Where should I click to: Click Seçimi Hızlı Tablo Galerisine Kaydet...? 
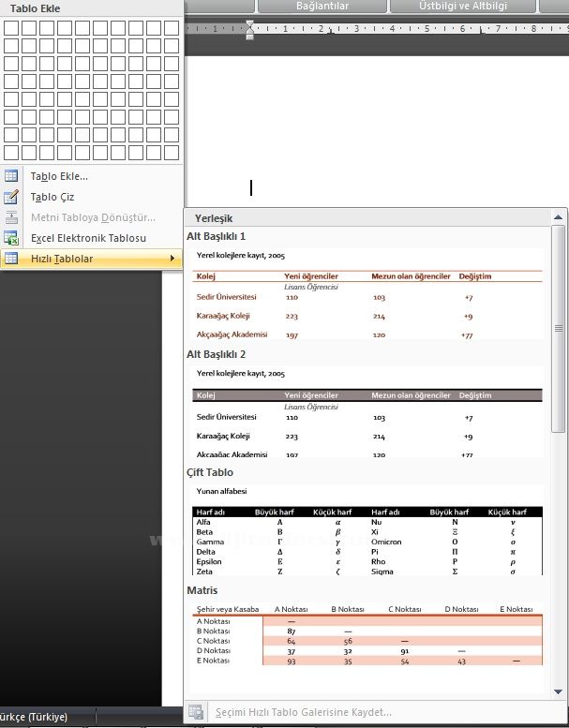(x=304, y=712)
